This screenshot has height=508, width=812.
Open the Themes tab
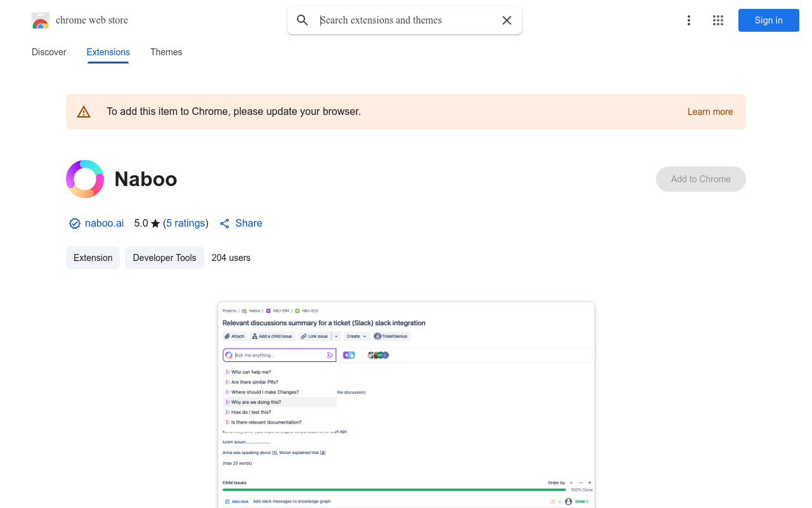click(166, 52)
